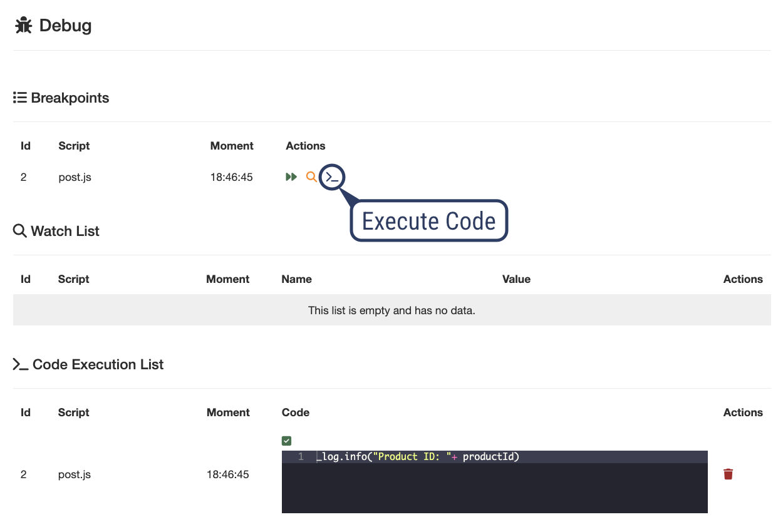Select the Watch List section heading
The width and height of the screenshot is (783, 532).
(x=65, y=231)
